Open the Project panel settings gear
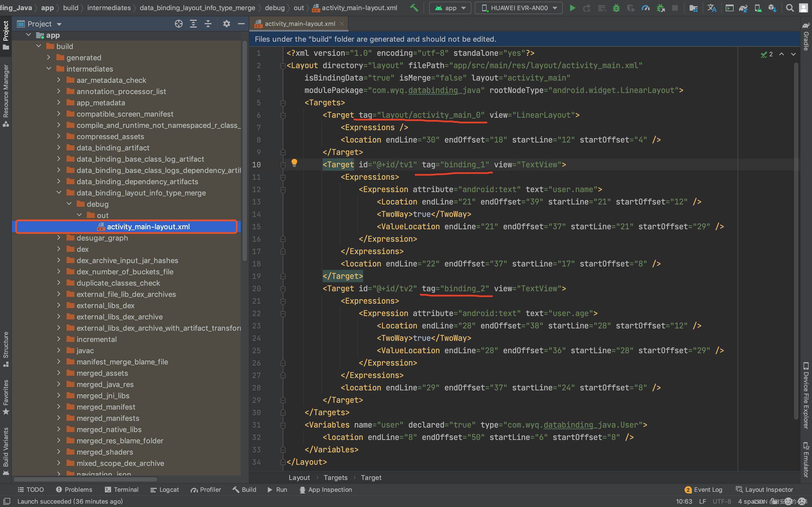This screenshot has height=507, width=812. 227,23
